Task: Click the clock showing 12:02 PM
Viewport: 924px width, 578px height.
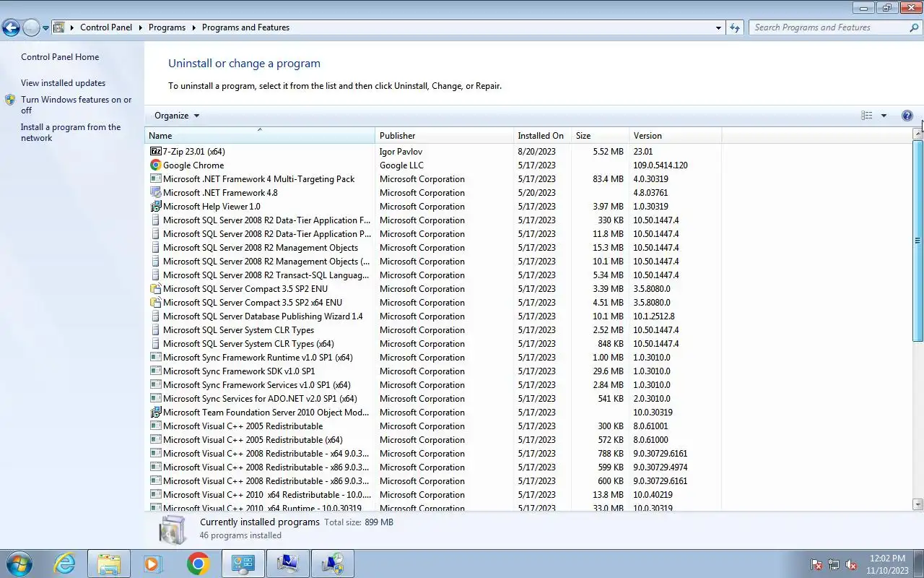Action: click(887, 558)
